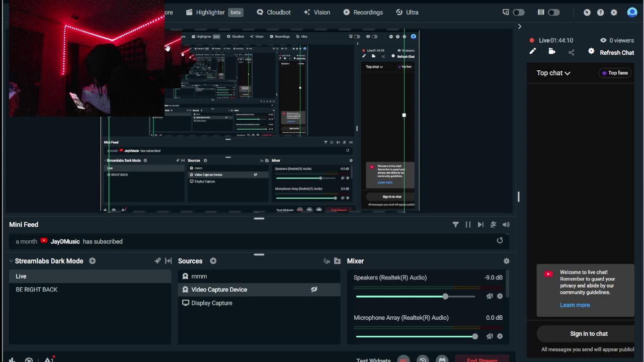Screen dimensions: 644x362
Task: Click the camera icon below the Live timer
Action: (552, 51)
